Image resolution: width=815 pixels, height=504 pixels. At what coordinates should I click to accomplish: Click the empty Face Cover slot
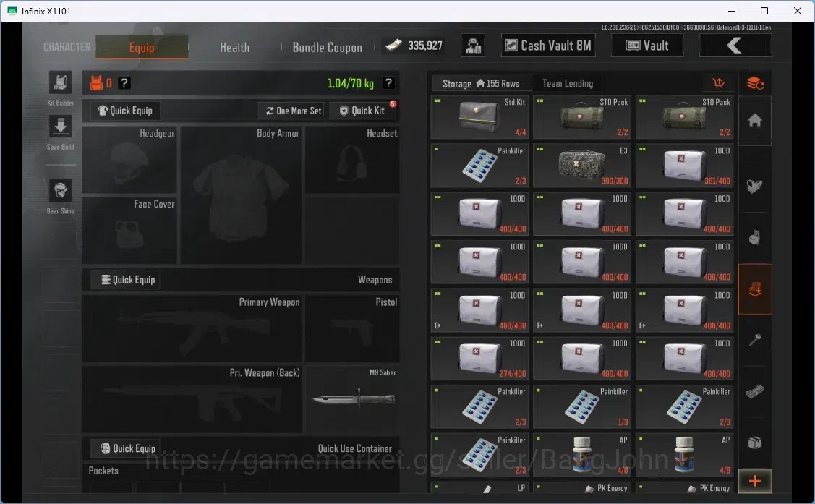[x=130, y=230]
